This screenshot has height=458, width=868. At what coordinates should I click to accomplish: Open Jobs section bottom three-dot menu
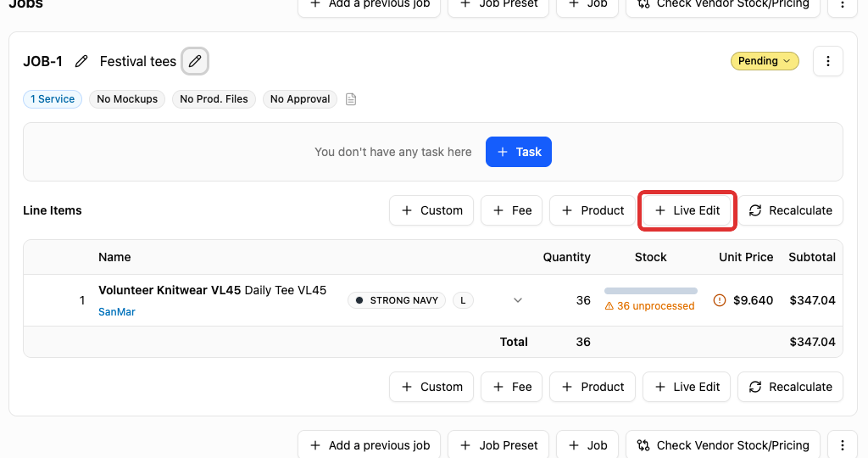[842, 444]
